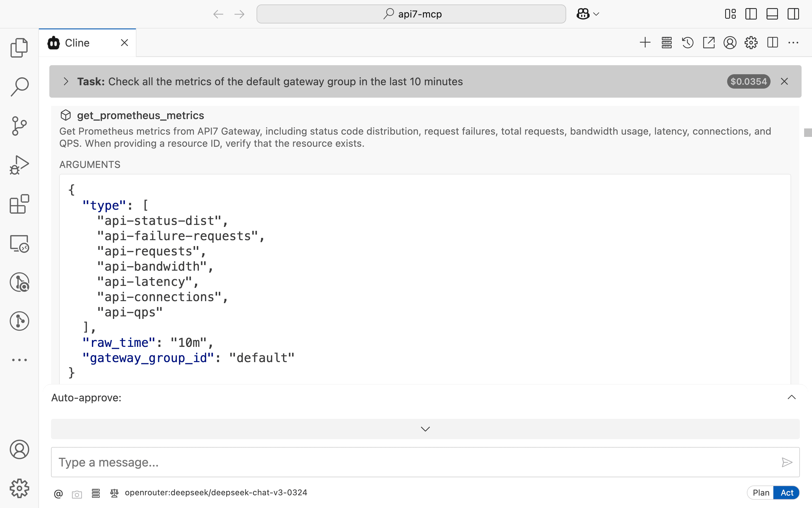Manage MCP servers from bottom bar icon

[96, 493]
